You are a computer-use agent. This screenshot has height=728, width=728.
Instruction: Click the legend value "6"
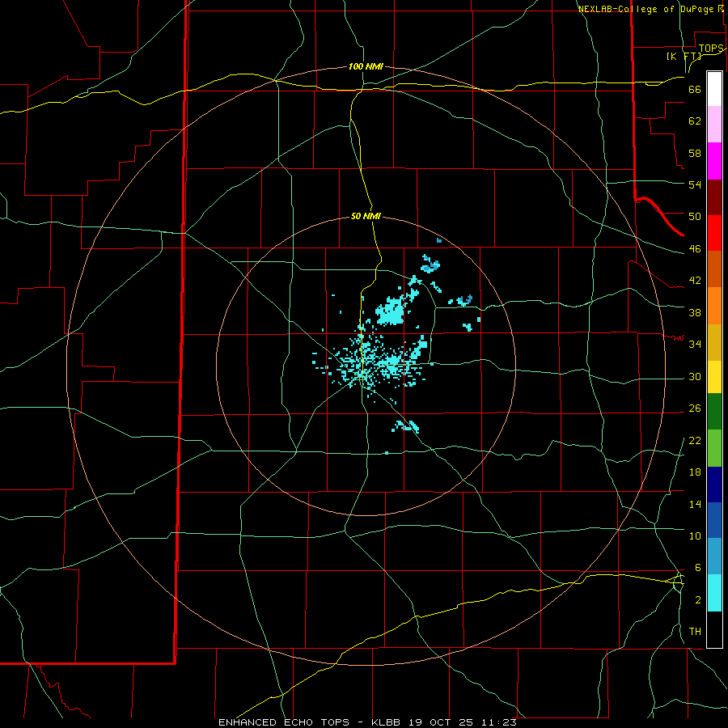[697, 568]
